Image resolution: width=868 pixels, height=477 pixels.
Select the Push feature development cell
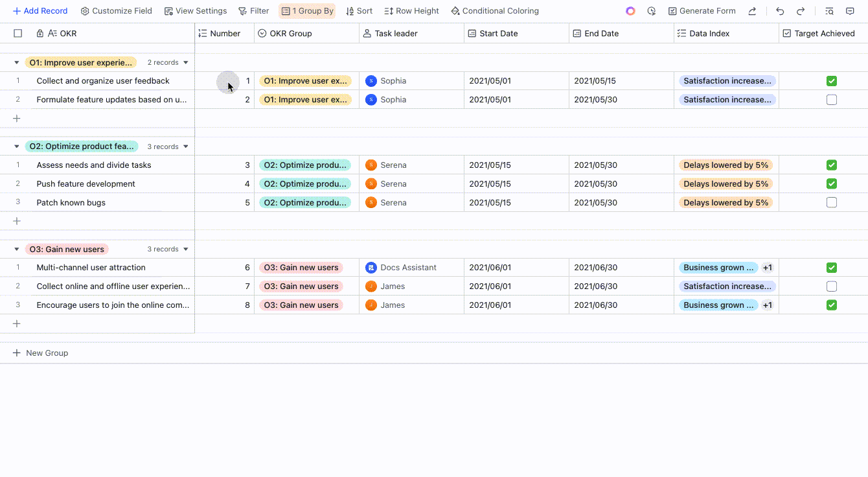point(113,184)
